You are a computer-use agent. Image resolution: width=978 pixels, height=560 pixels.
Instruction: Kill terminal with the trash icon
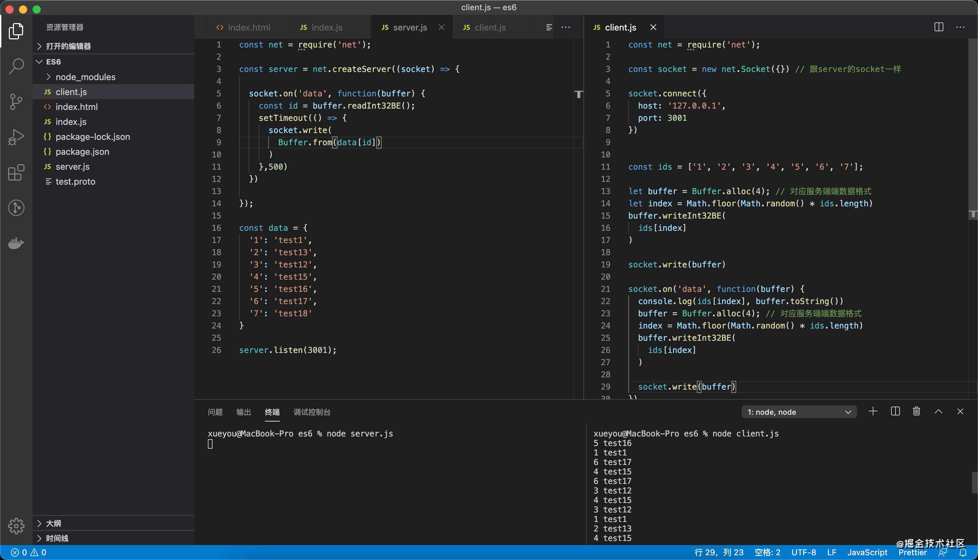917,411
